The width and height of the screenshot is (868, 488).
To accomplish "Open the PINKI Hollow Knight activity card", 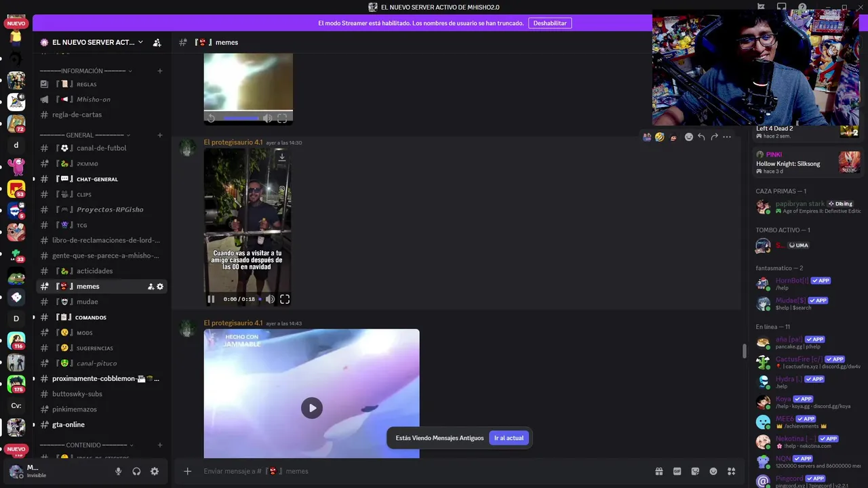I will tap(807, 163).
